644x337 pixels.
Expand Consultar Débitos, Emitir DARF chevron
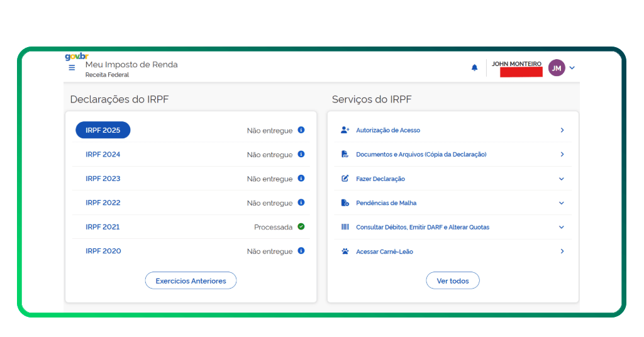[562, 227]
